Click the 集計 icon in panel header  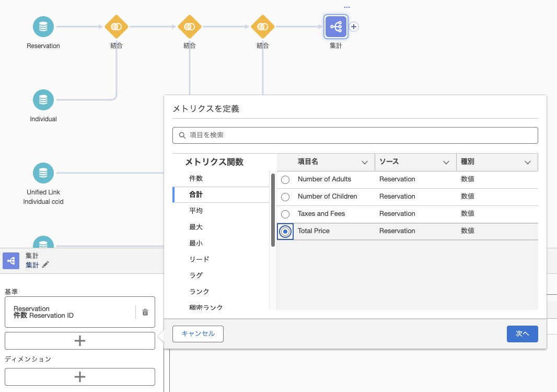[x=11, y=261]
